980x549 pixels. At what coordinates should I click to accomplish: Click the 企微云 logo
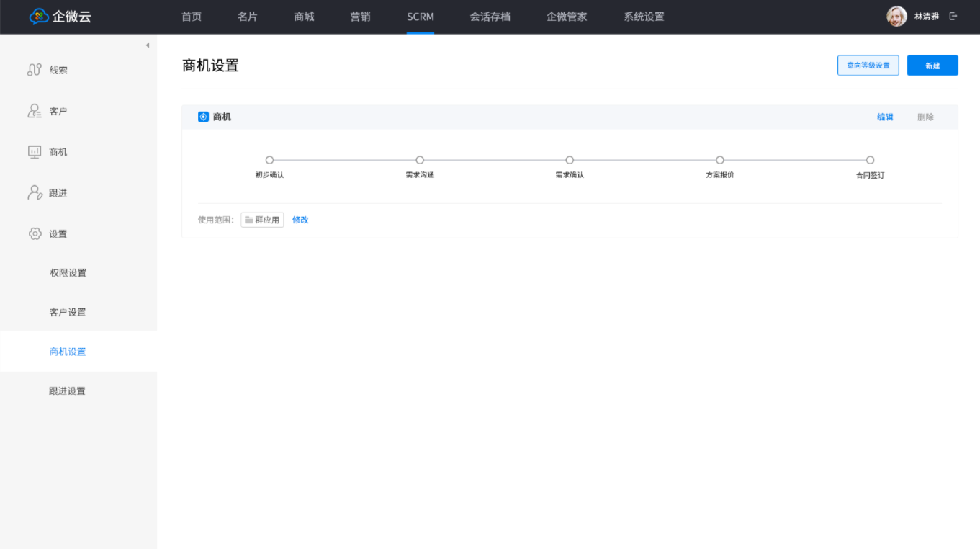pyautogui.click(x=60, y=17)
